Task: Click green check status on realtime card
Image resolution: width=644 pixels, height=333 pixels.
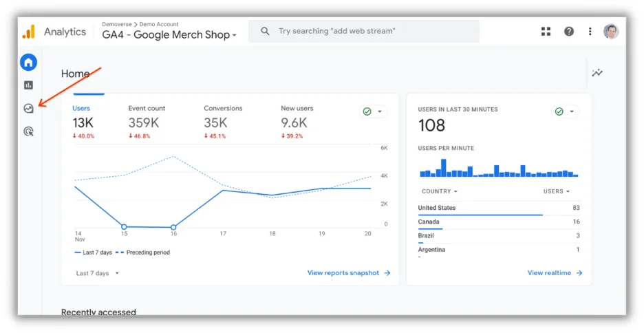Action: [x=559, y=111]
